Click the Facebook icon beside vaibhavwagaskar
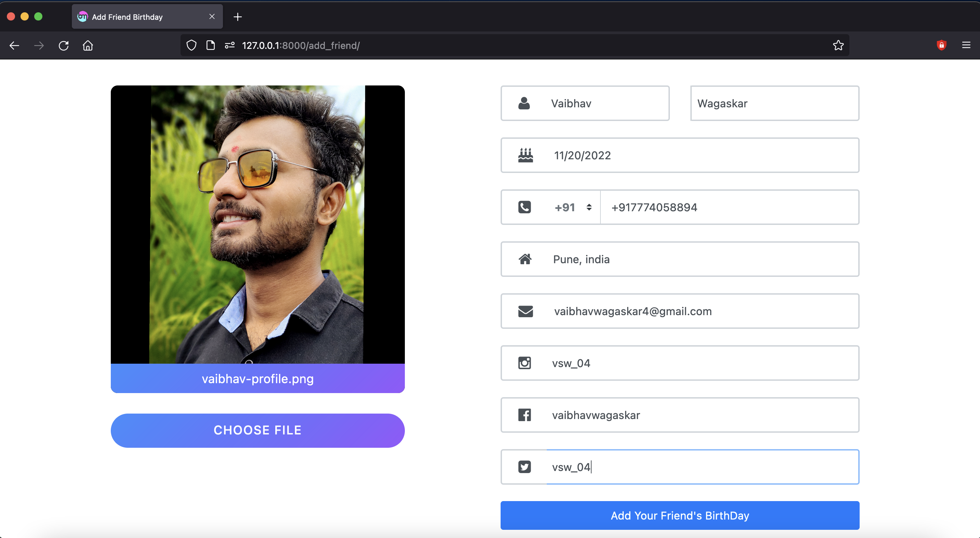The height and width of the screenshot is (538, 980). point(525,415)
